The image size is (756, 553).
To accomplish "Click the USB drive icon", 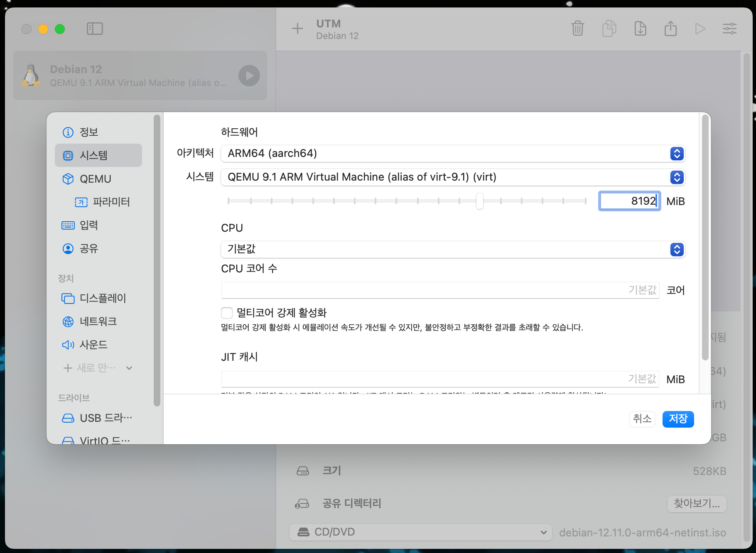I will pyautogui.click(x=68, y=418).
